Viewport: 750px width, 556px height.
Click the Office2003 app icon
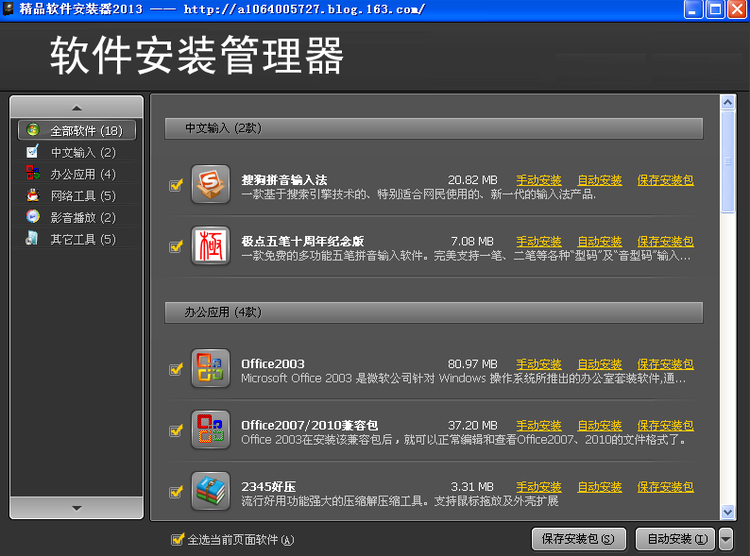click(x=210, y=368)
